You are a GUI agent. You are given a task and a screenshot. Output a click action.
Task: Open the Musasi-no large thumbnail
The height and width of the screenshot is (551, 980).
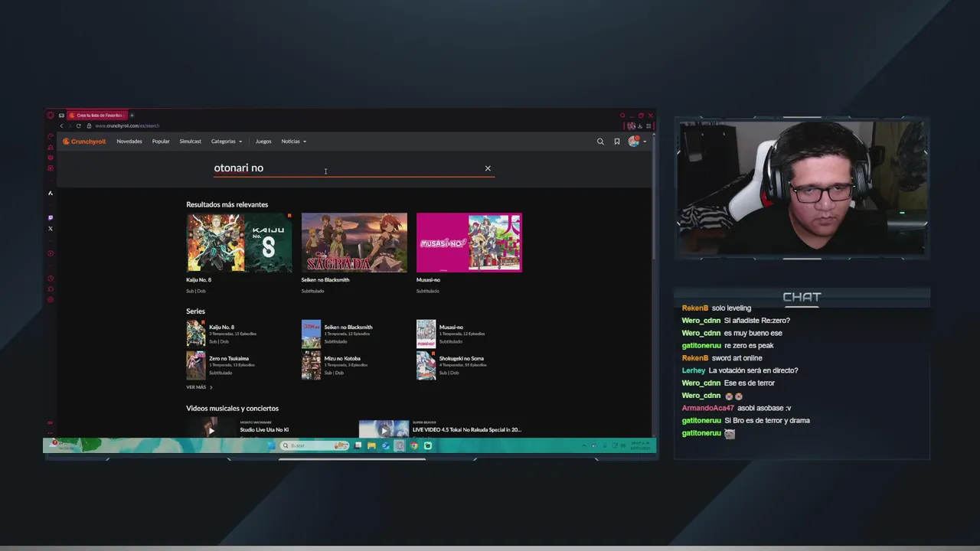(x=469, y=243)
